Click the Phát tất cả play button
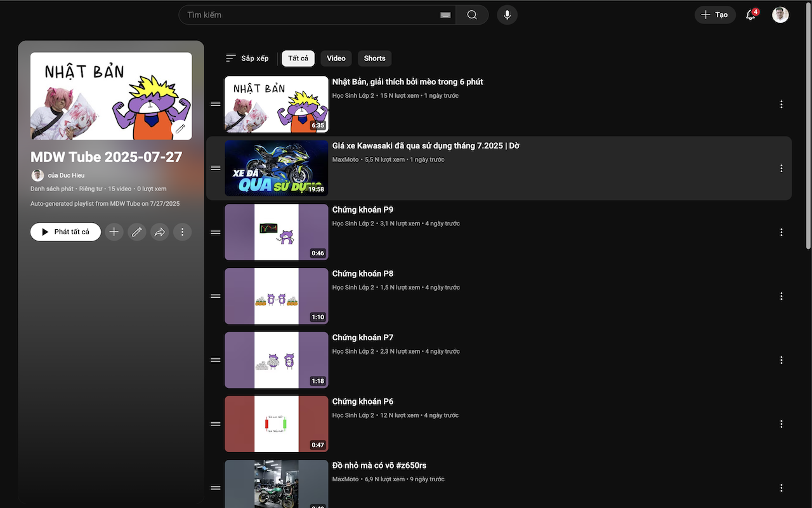 point(65,232)
